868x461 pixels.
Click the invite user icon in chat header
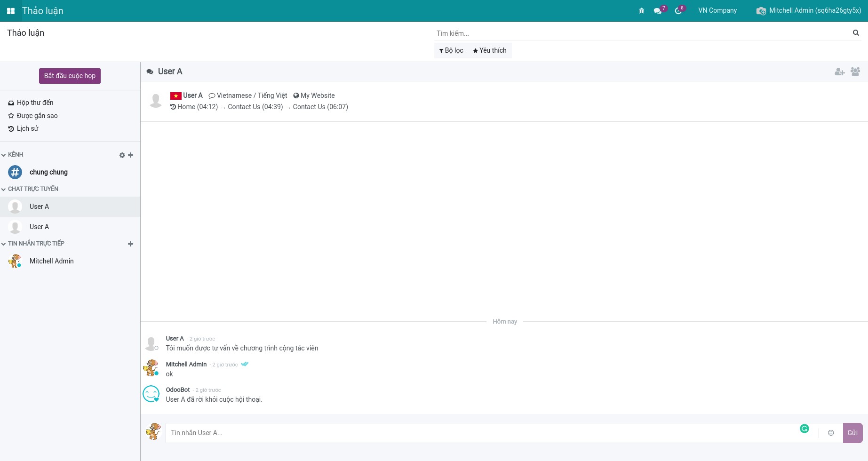pos(839,72)
